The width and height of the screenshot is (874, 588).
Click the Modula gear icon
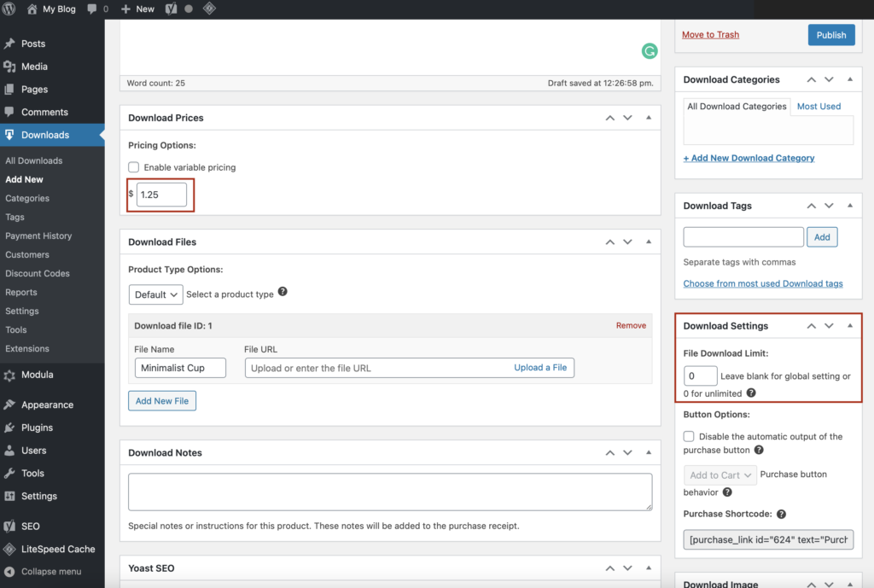[9, 376]
